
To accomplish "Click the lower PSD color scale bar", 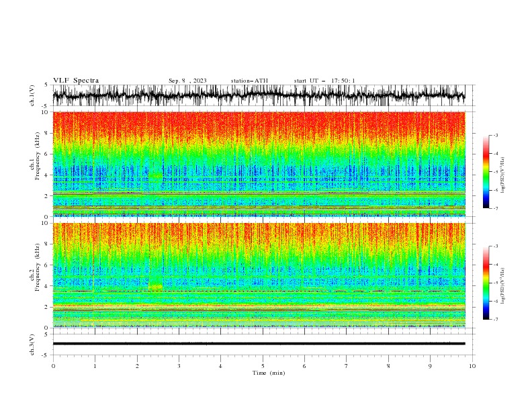I will point(486,283).
